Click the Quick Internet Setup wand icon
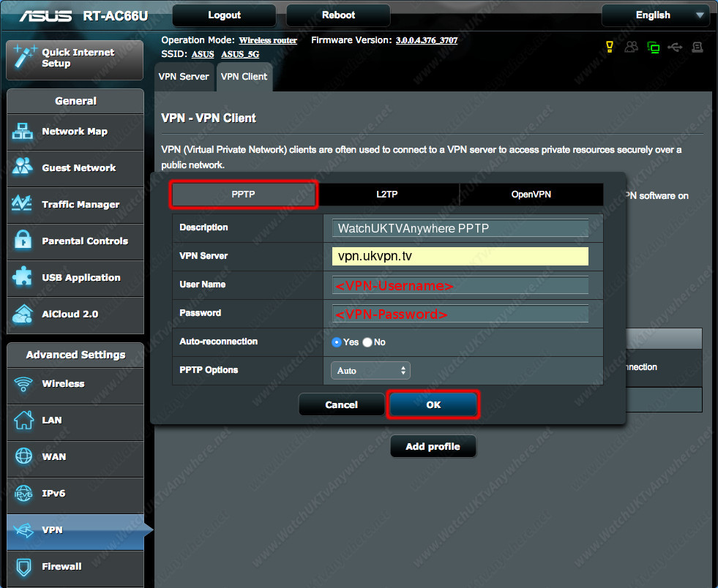The width and height of the screenshot is (718, 588). point(24,56)
